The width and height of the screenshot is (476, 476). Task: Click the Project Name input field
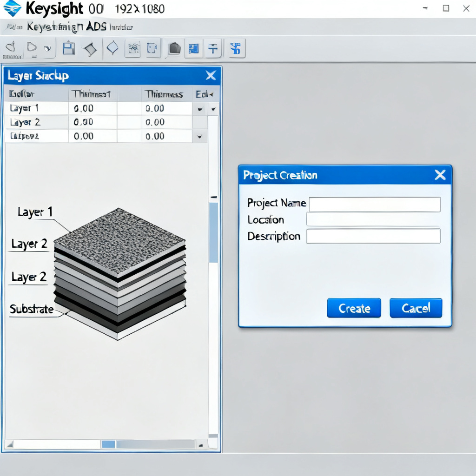375,205
